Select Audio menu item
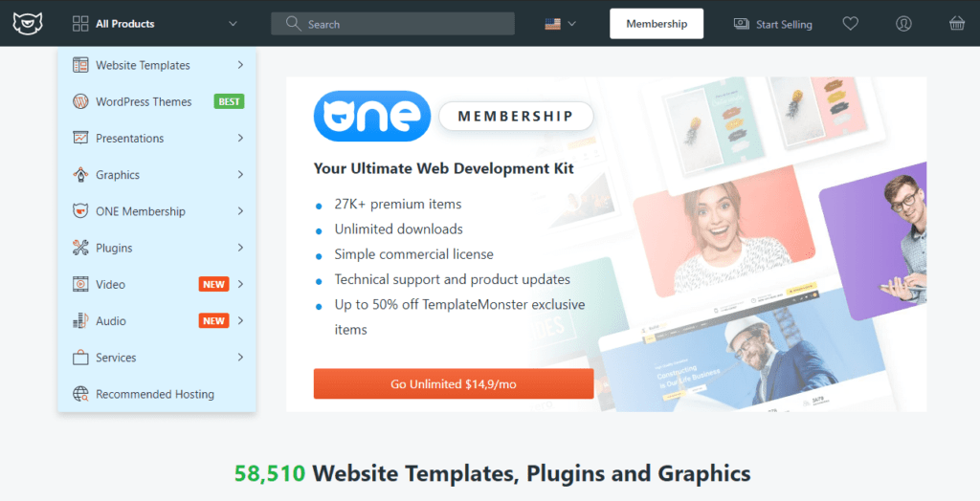980x501 pixels. (157, 320)
